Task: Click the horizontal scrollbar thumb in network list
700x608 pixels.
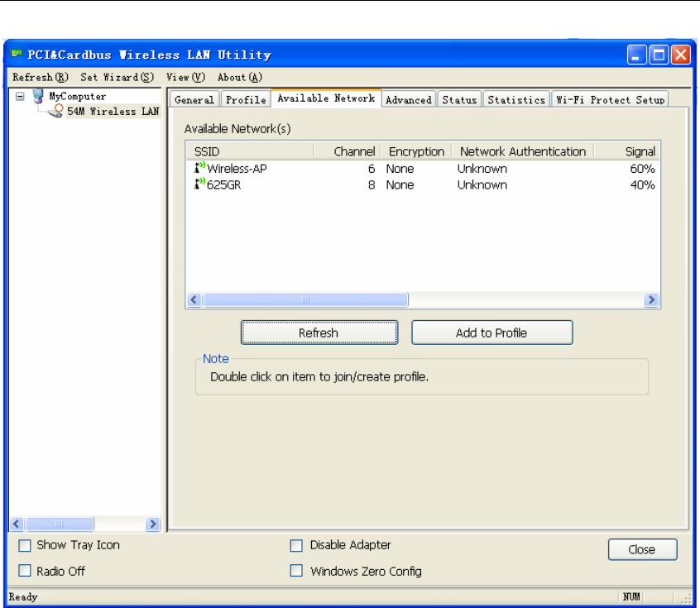Action: point(305,300)
